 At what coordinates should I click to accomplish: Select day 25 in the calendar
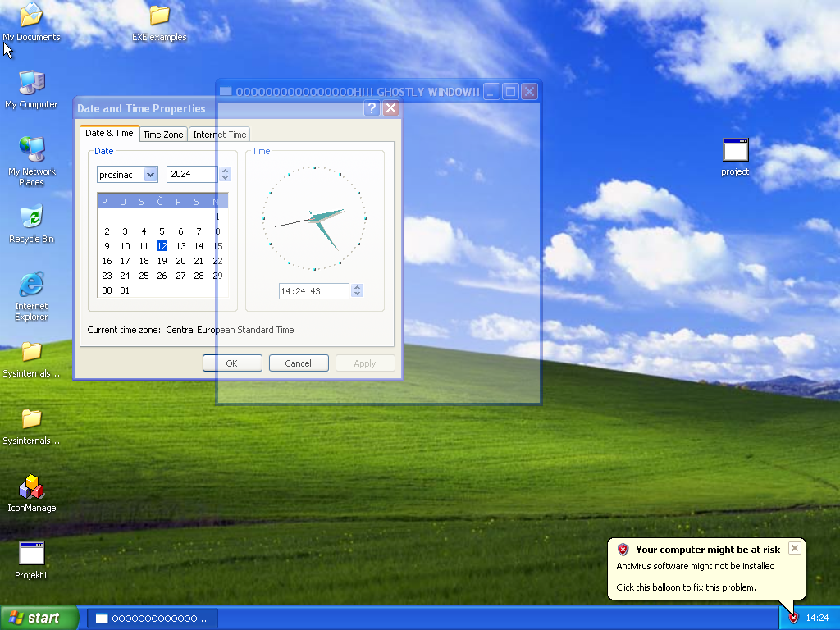tap(144, 276)
